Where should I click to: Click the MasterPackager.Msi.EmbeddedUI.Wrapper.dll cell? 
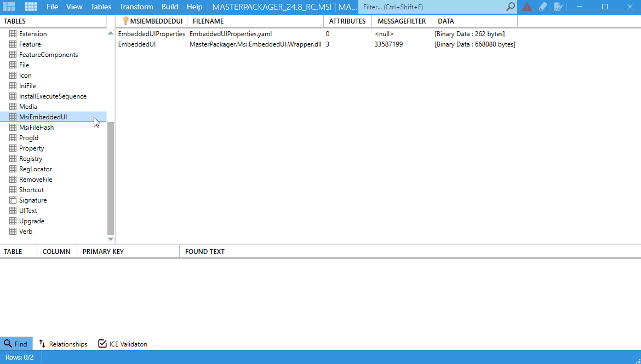click(255, 44)
